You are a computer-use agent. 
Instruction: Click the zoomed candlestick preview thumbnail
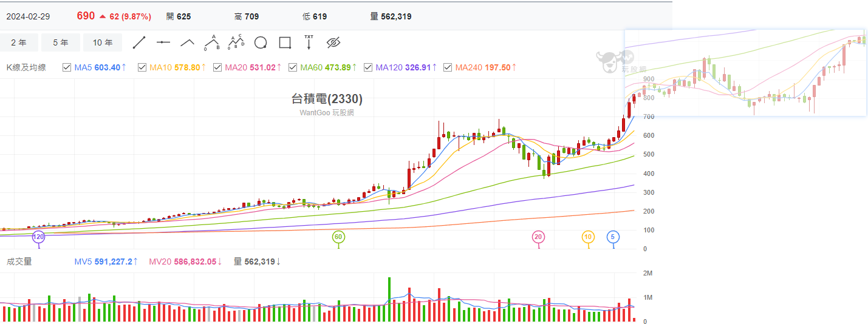tap(745, 73)
